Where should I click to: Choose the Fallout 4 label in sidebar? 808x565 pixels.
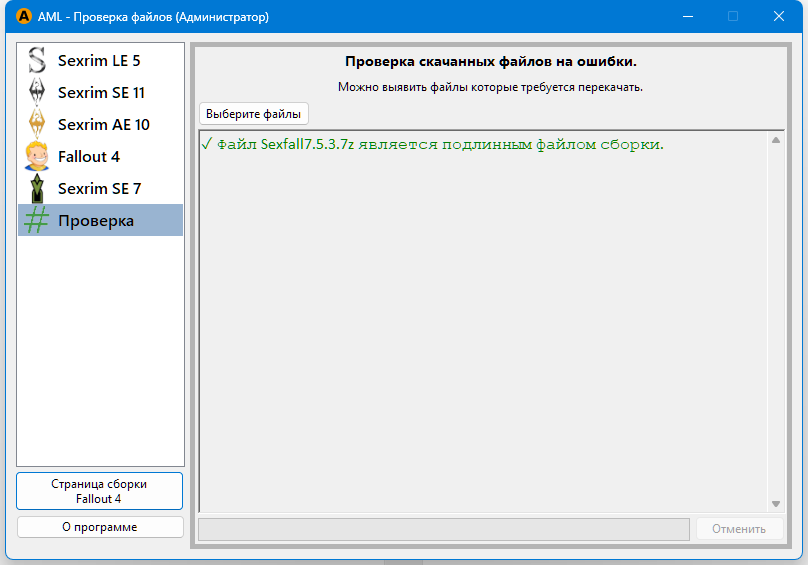coord(89,156)
